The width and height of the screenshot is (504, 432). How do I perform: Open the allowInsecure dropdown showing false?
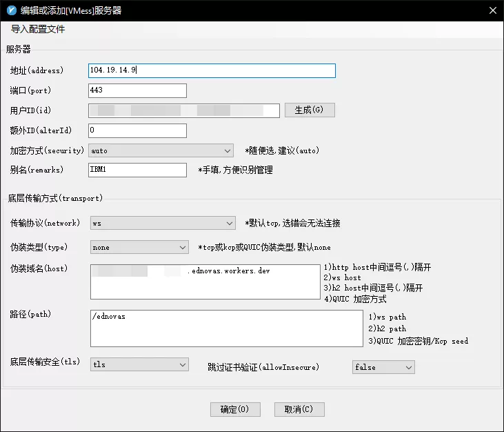click(x=383, y=367)
